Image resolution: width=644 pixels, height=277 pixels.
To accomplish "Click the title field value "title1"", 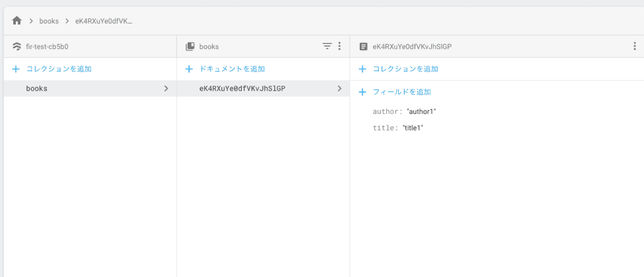I will pos(413,128).
